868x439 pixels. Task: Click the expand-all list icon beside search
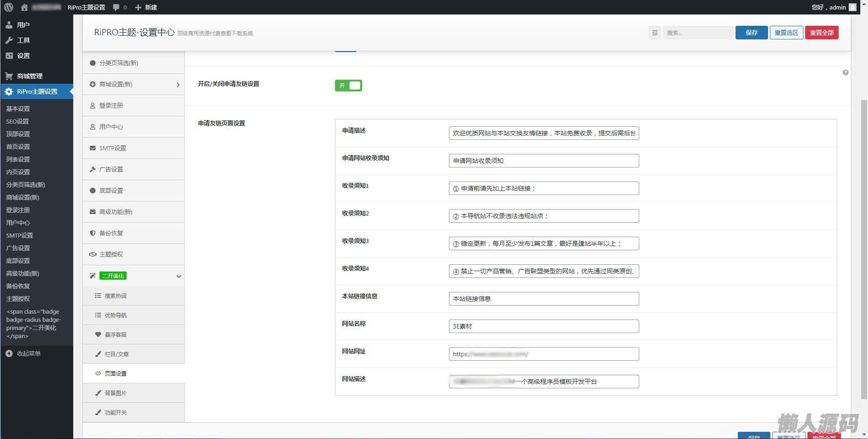(655, 33)
